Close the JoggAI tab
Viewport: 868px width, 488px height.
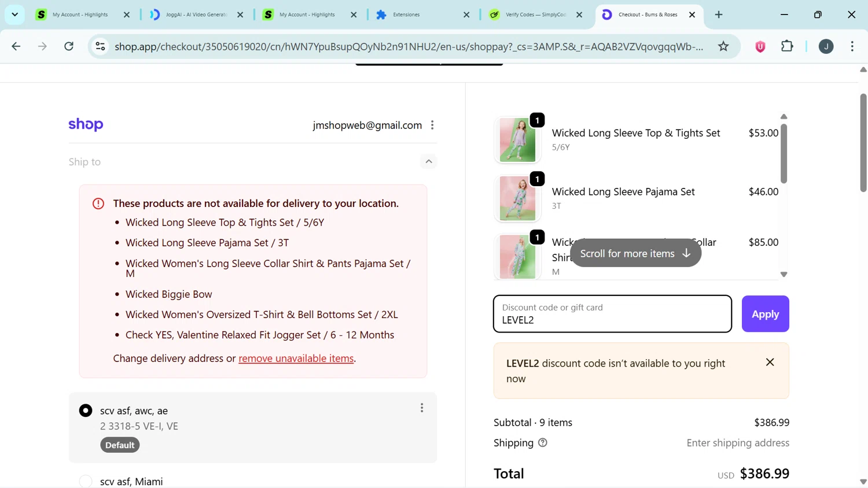click(x=240, y=14)
